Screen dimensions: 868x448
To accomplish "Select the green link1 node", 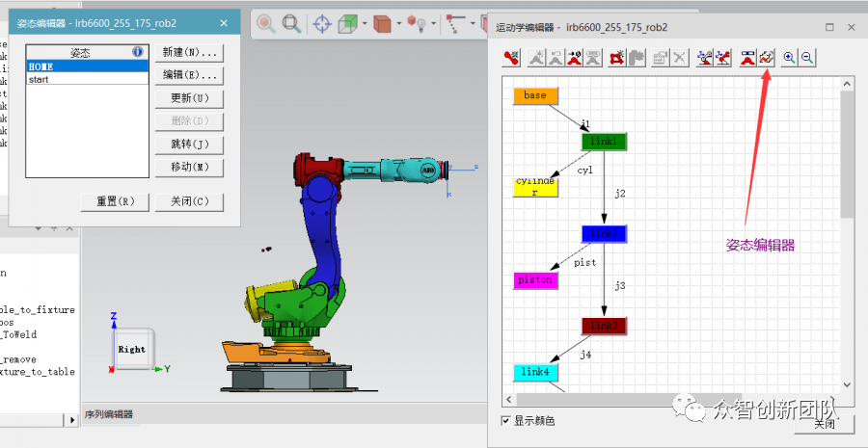I will click(x=604, y=142).
